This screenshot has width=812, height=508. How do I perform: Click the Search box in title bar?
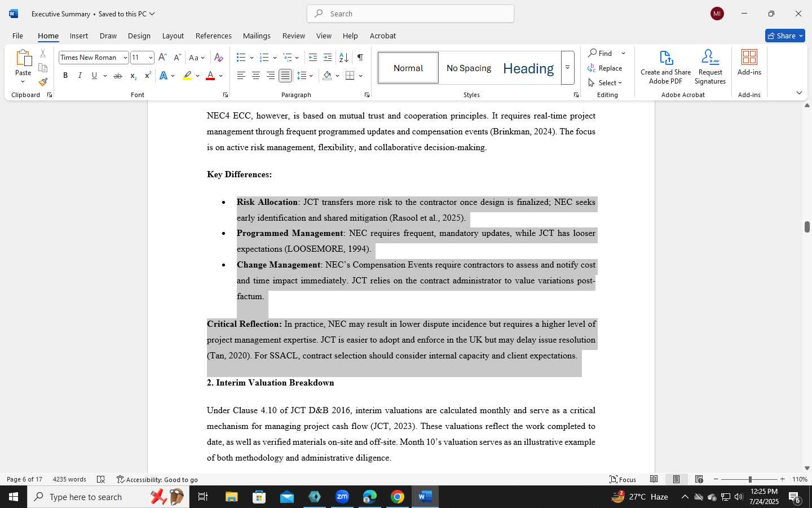(x=411, y=14)
